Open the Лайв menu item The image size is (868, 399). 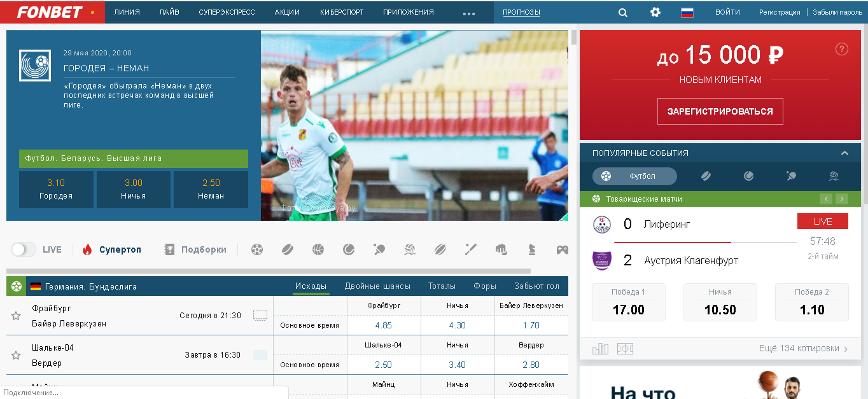pyautogui.click(x=169, y=12)
